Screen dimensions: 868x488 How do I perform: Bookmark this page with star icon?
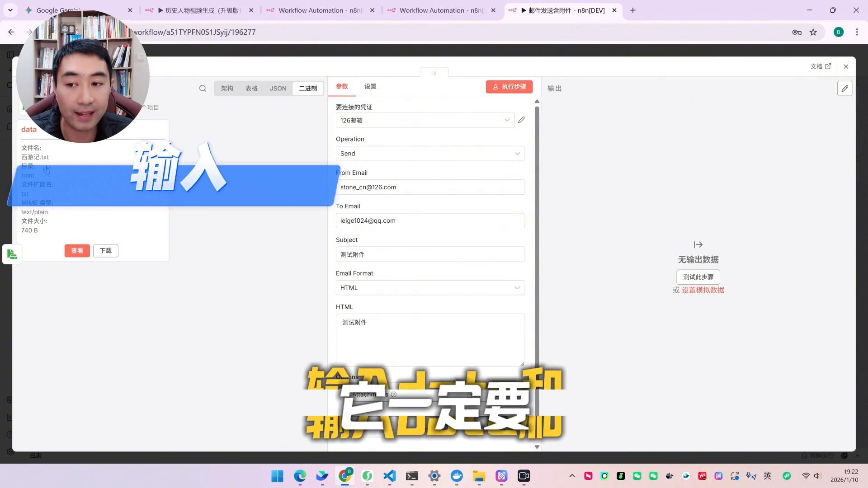(x=813, y=32)
